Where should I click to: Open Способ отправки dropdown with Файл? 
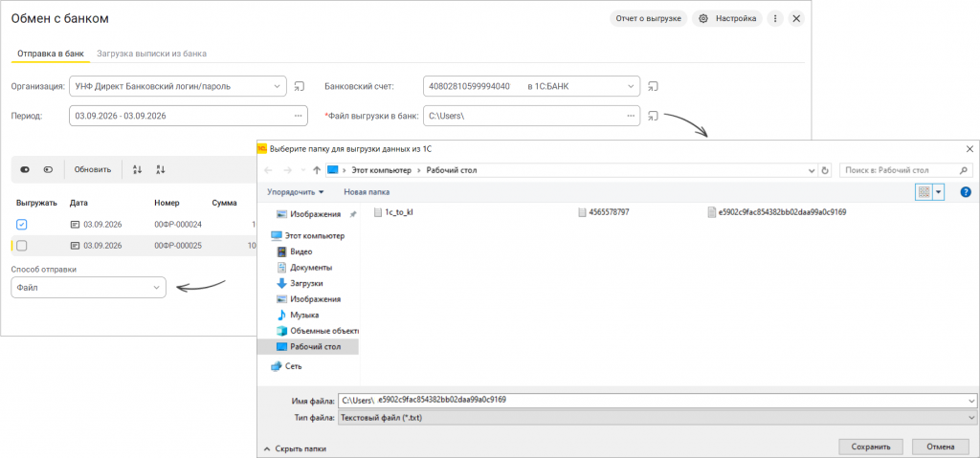[89, 288]
